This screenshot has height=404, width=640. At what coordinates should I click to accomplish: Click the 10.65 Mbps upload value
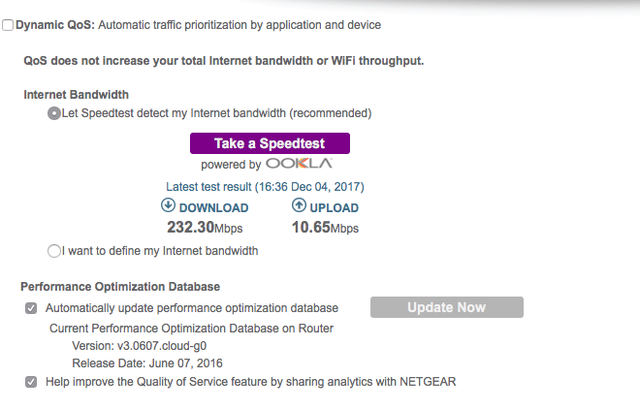[x=325, y=228]
